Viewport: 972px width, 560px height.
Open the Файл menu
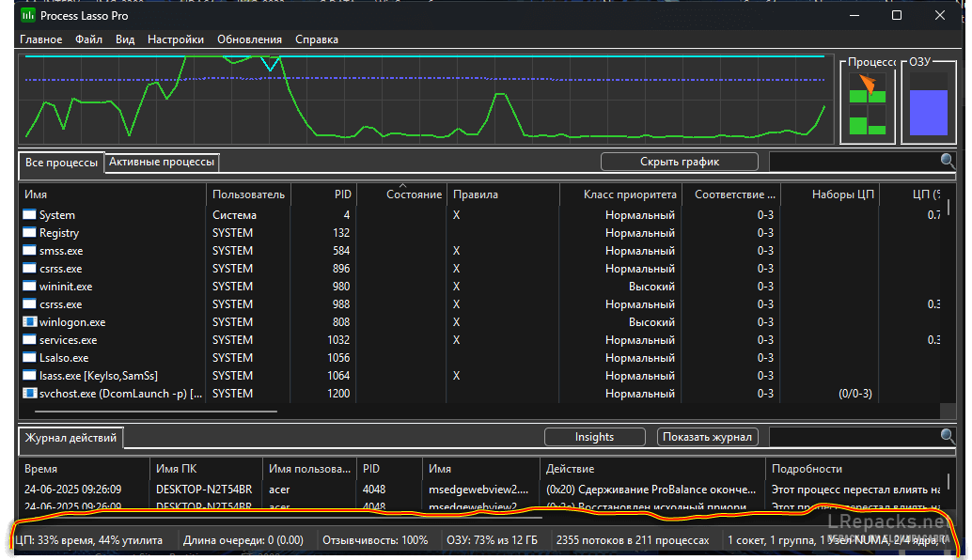coord(88,39)
